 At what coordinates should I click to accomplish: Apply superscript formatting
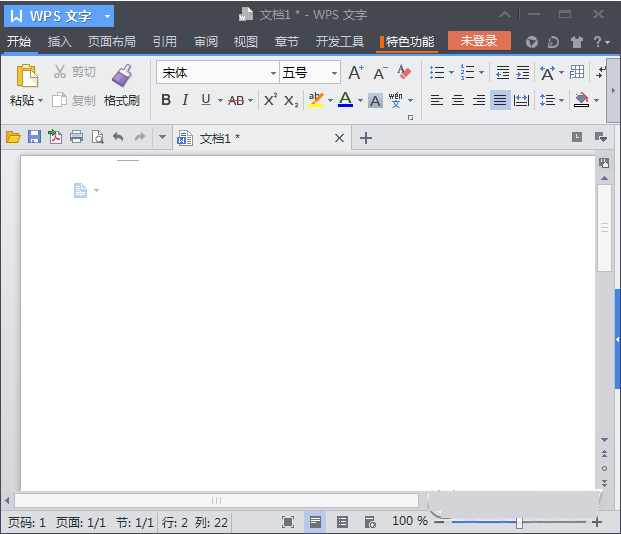click(270, 100)
